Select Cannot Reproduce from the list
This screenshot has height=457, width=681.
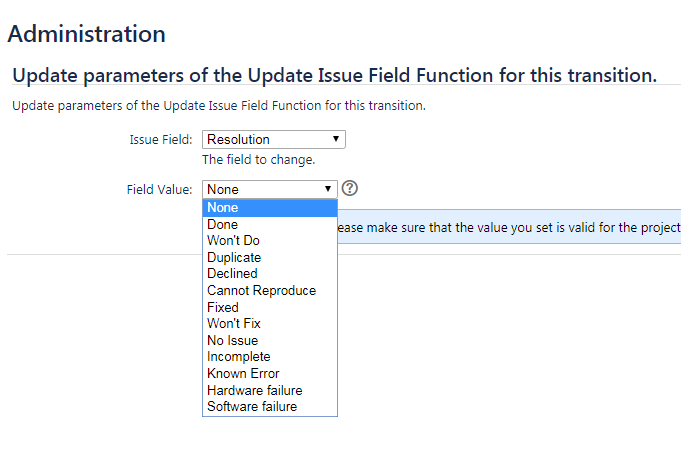(270, 291)
